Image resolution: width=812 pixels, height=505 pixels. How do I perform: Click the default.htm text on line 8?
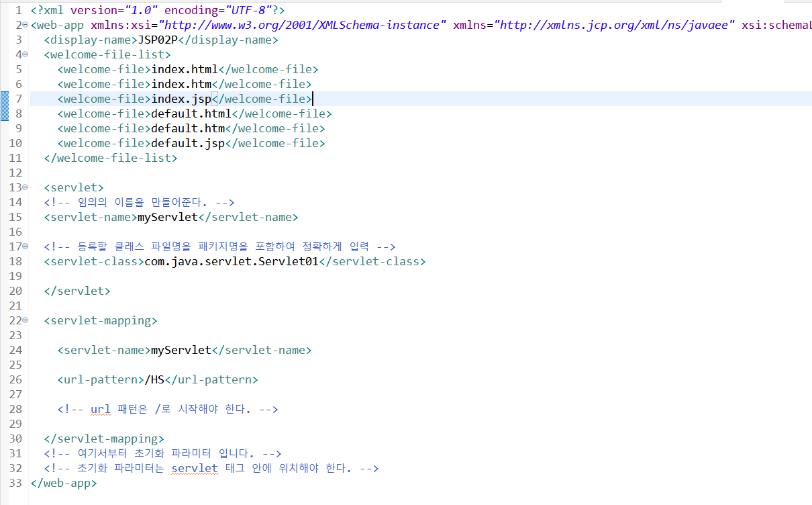click(x=188, y=128)
